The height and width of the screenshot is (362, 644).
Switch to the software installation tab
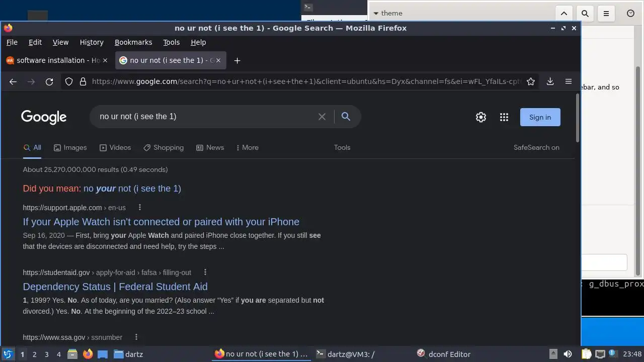[x=57, y=60]
